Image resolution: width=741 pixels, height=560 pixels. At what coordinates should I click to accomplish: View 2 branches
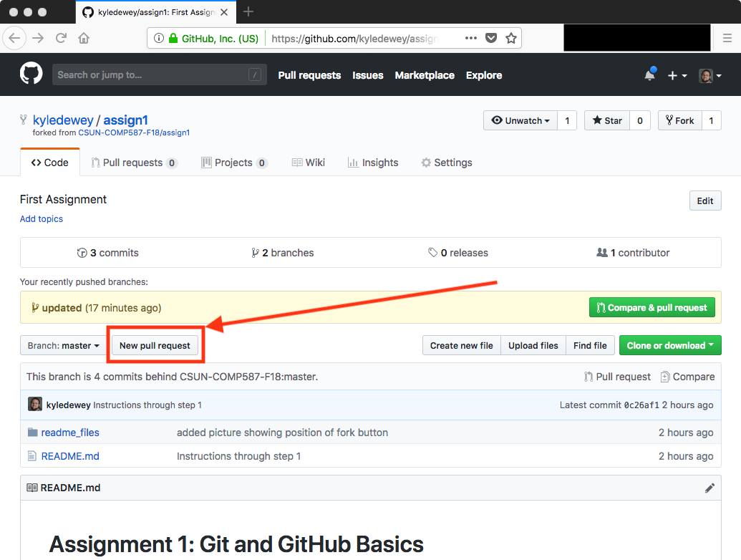[283, 253]
